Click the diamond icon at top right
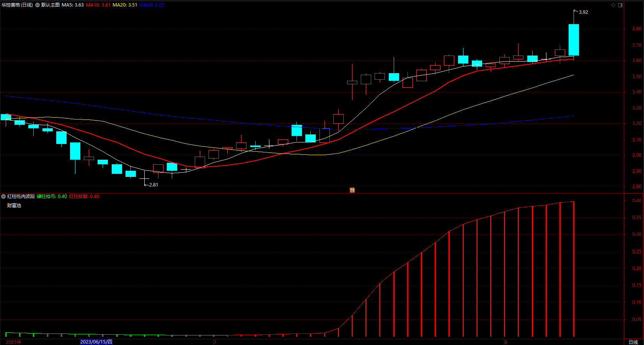This screenshot has height=345, width=644. [x=613, y=5]
